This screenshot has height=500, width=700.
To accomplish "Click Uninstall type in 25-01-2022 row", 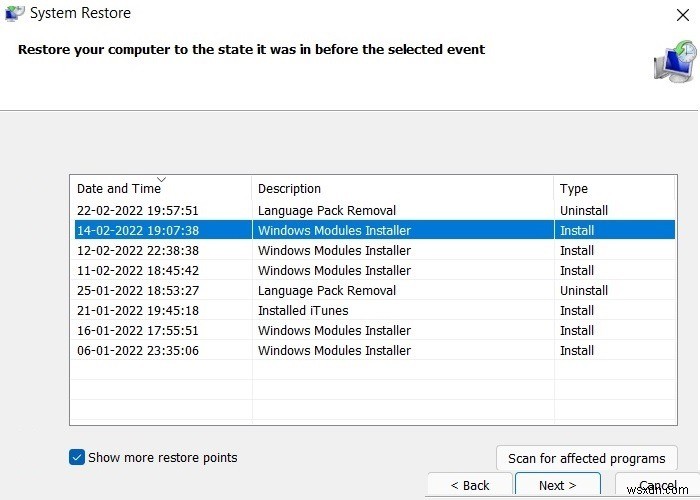I will point(584,291).
